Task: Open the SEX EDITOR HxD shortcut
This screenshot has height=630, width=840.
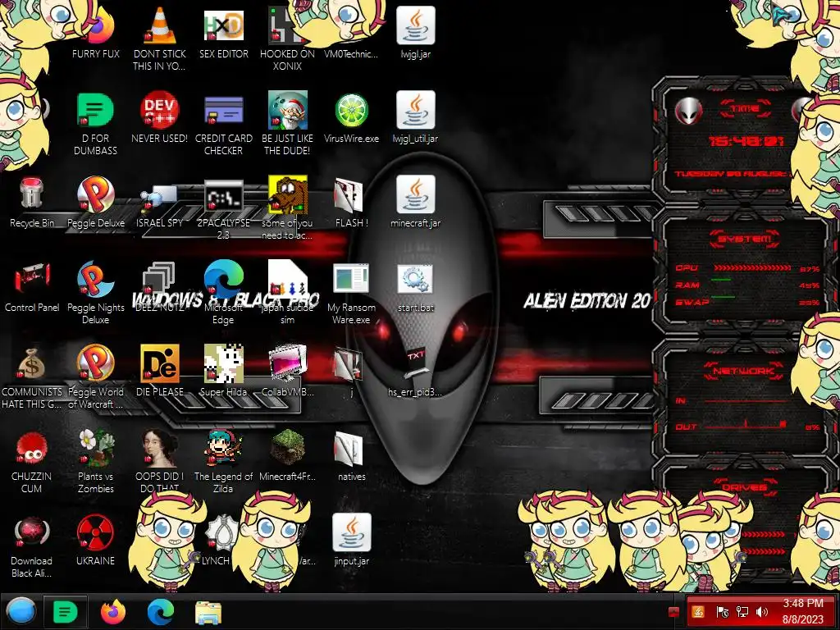Action: click(x=223, y=25)
